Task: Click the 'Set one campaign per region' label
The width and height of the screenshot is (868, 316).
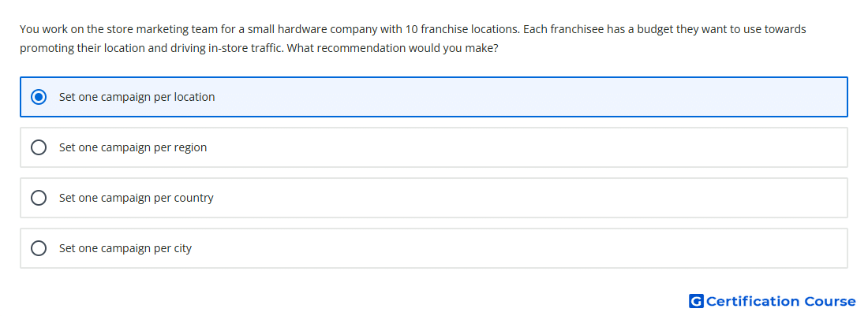Action: point(133,147)
